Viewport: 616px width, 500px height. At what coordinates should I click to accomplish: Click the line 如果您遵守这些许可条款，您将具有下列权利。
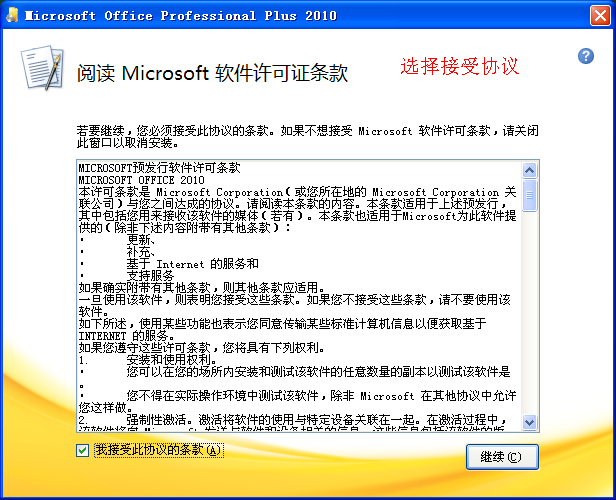pyautogui.click(x=202, y=348)
